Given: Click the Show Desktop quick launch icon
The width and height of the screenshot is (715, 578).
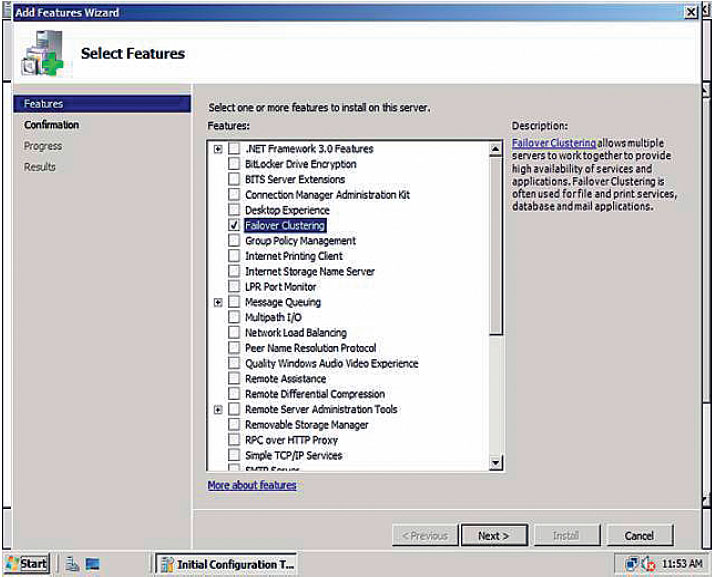Looking at the screenshot, I should pyautogui.click(x=93, y=564).
